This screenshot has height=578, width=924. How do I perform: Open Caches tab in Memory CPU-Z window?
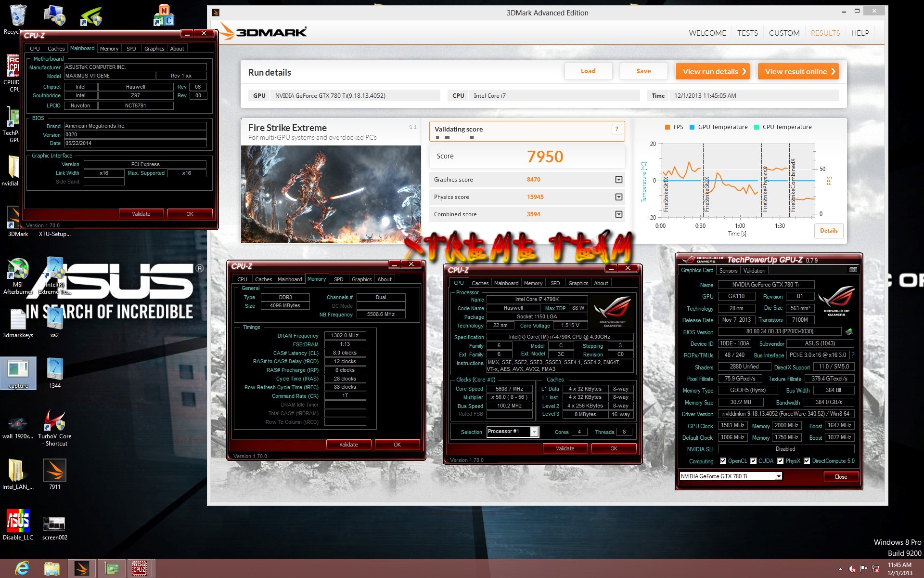coord(263,279)
